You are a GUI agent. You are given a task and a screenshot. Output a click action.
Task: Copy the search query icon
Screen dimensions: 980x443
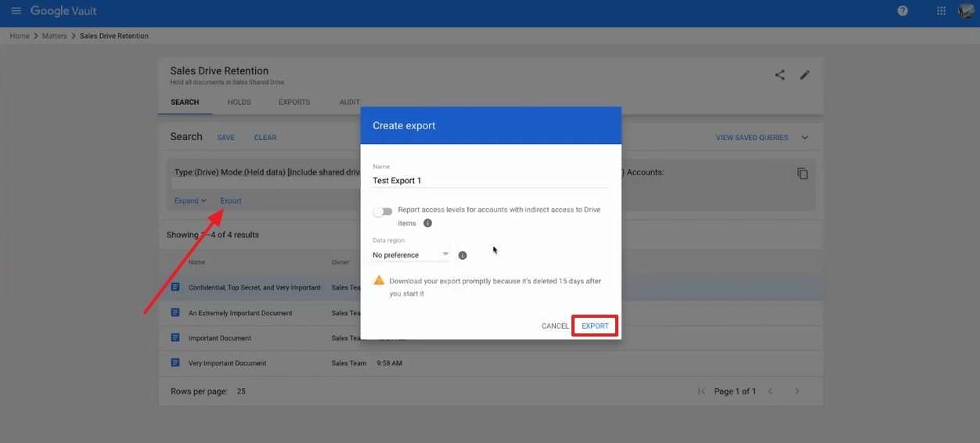click(802, 174)
